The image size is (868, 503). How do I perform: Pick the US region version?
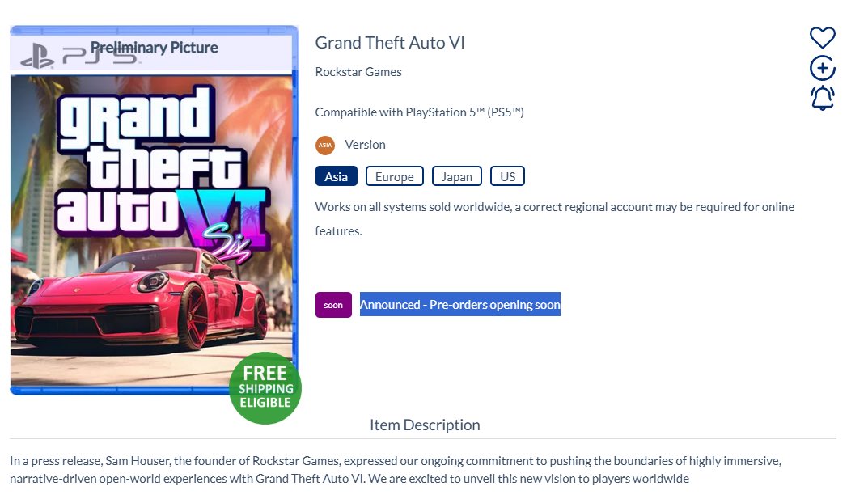507,176
